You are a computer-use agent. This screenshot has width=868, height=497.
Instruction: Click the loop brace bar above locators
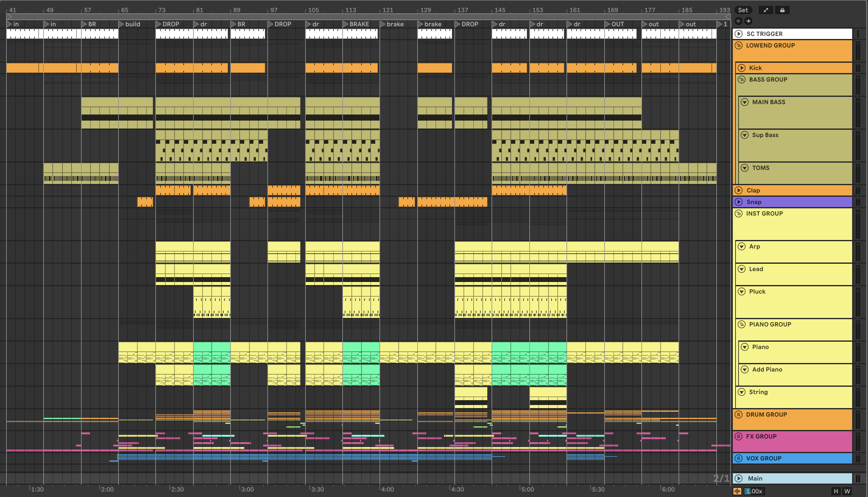tap(368, 17)
